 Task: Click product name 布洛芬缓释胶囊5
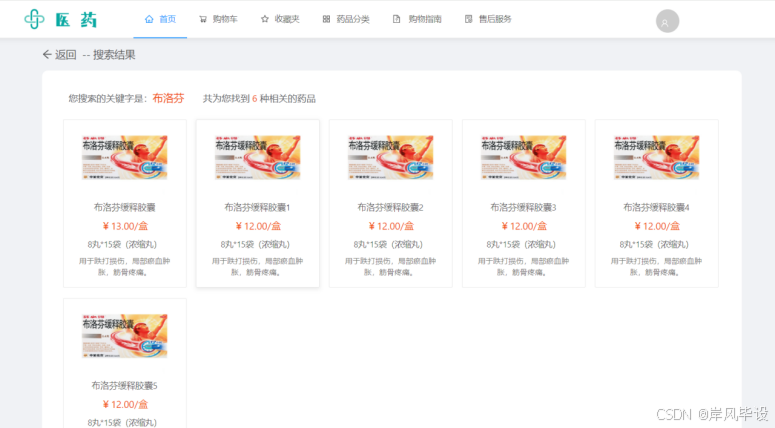125,385
